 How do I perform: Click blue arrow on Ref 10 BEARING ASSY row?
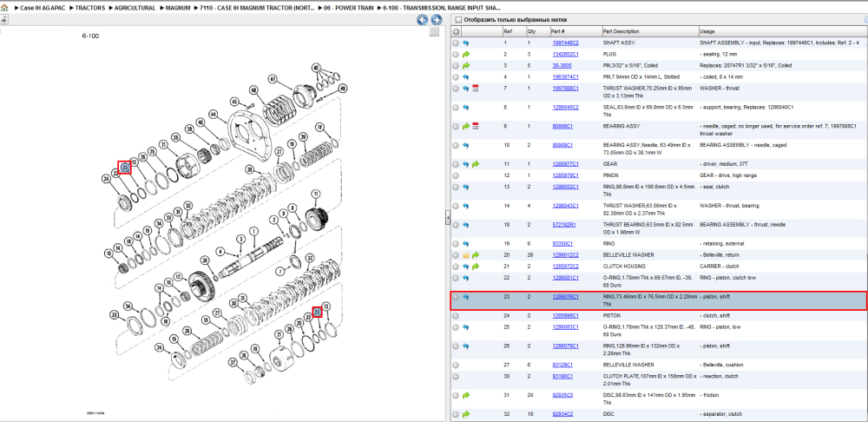465,145
